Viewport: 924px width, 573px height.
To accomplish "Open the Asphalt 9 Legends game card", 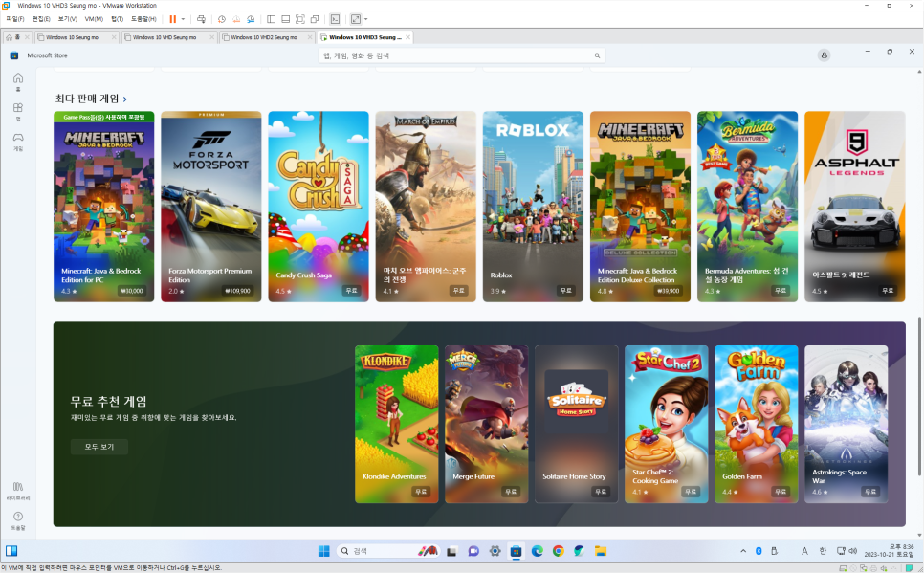I will pyautogui.click(x=855, y=207).
